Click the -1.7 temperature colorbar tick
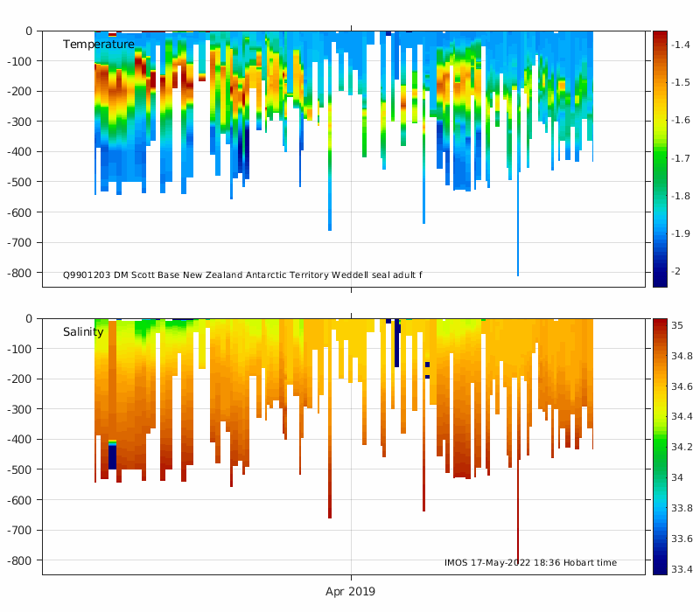700x612 pixels. click(681, 158)
